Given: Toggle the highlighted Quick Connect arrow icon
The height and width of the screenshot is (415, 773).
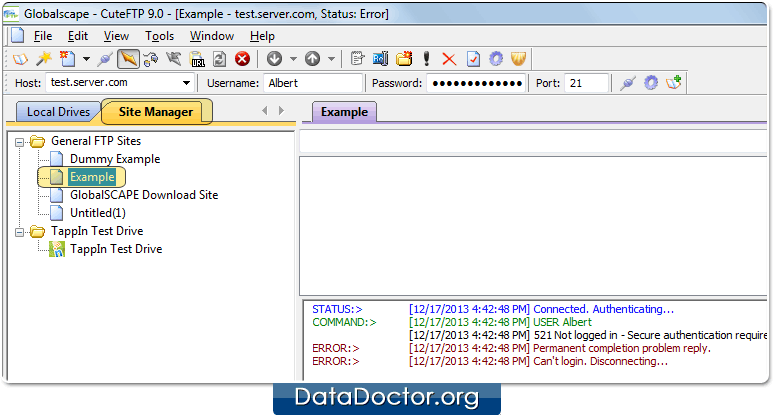Looking at the screenshot, I should [128, 59].
